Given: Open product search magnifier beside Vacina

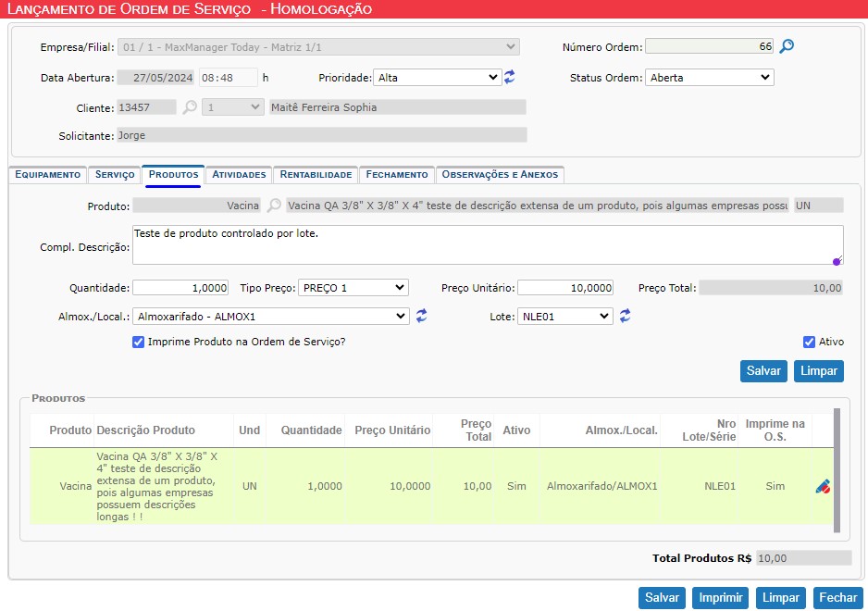Looking at the screenshot, I should click(x=274, y=206).
